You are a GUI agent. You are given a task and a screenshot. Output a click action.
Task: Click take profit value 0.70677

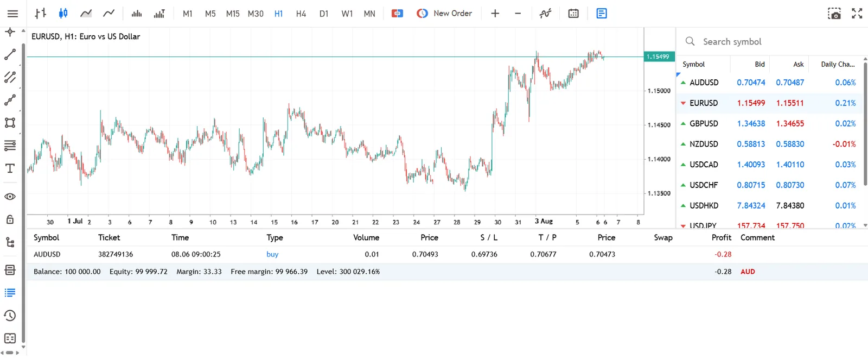coord(543,254)
